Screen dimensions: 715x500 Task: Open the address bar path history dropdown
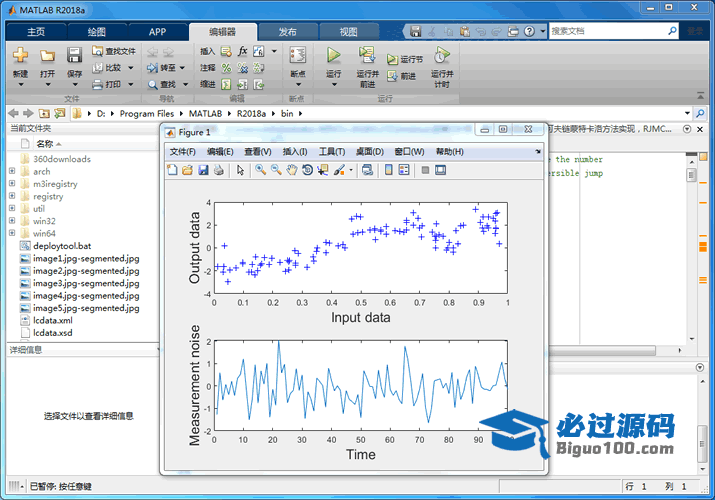point(687,113)
